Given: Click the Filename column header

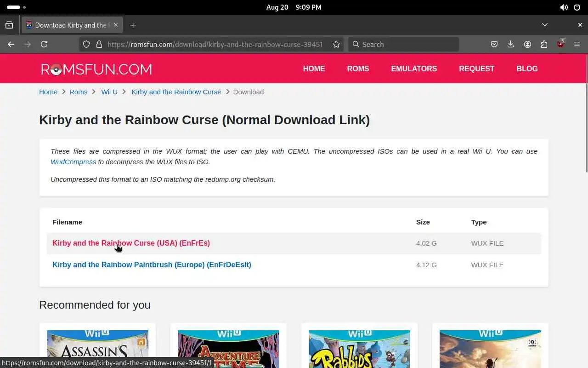Looking at the screenshot, I should (67, 222).
